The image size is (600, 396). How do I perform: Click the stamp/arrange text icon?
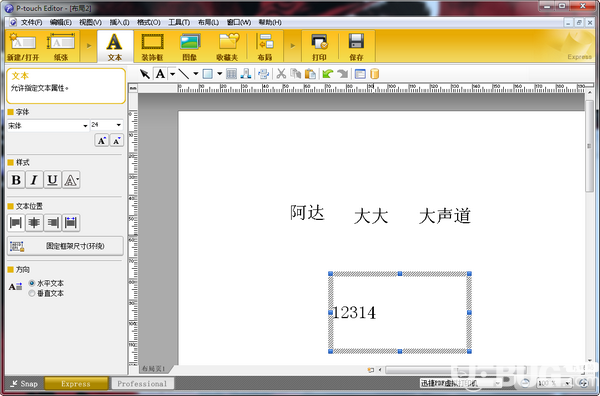pos(246,74)
